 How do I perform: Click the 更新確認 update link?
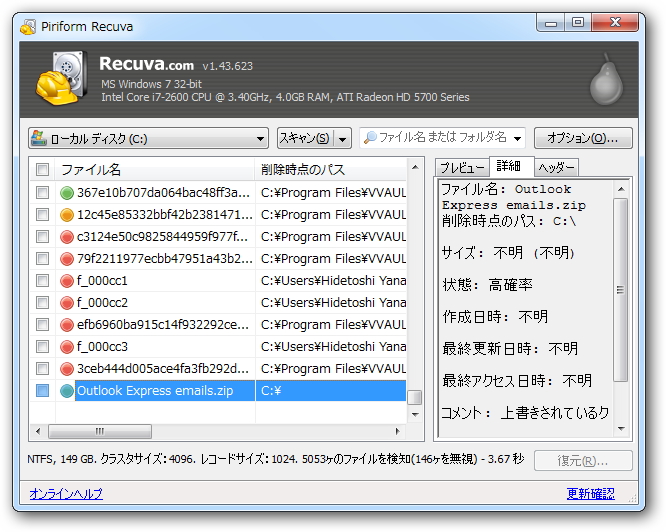590,493
